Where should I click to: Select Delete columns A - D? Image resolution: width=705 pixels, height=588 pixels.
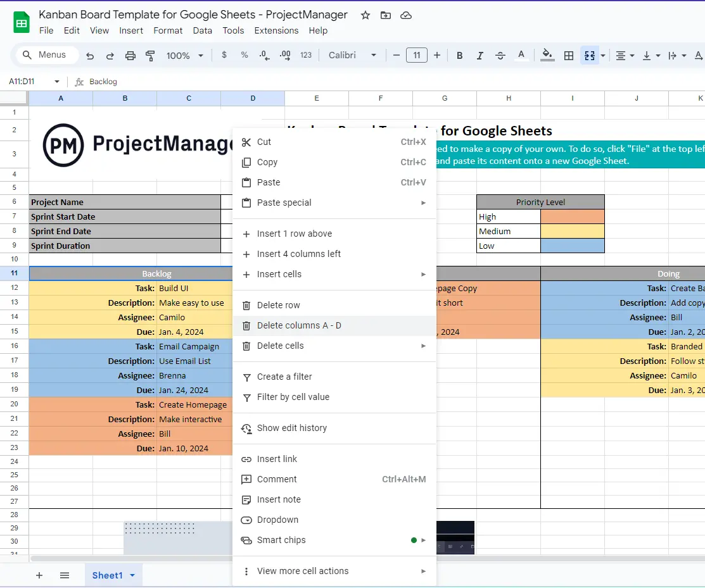point(334,325)
